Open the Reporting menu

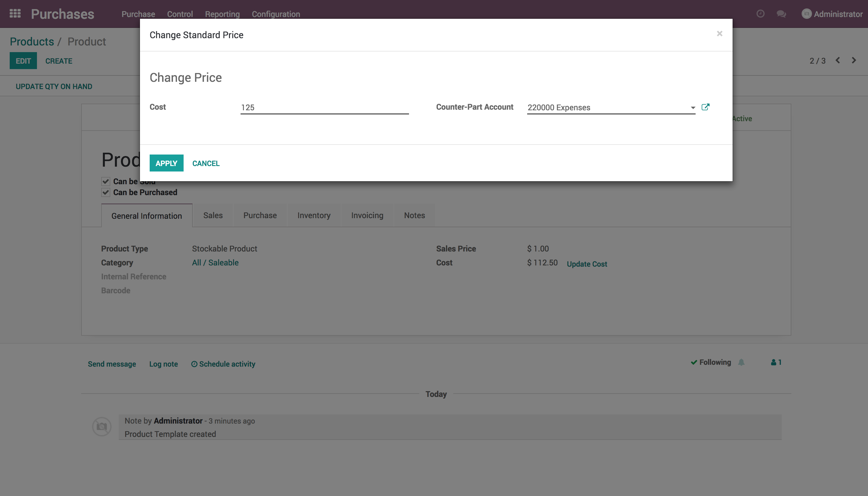click(x=222, y=14)
